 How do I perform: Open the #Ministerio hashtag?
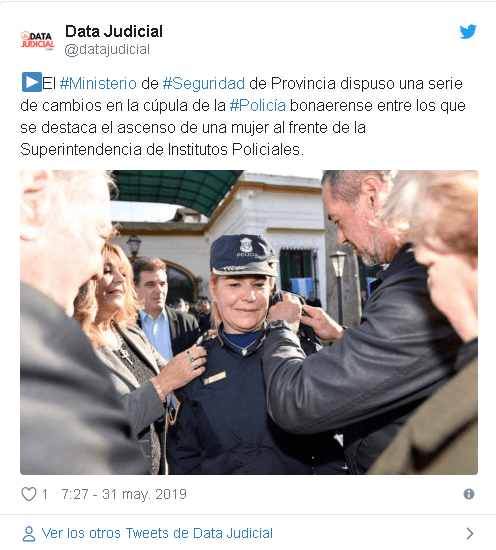click(x=98, y=83)
